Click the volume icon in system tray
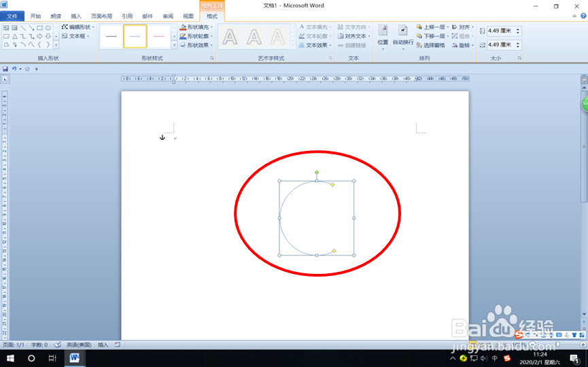This screenshot has width=588, height=367. (x=484, y=358)
